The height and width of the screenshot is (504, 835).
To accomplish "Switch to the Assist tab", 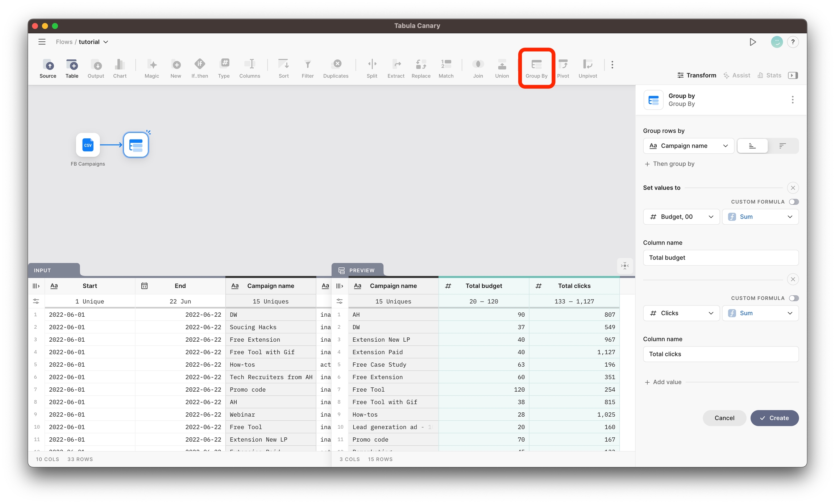I will 737,75.
